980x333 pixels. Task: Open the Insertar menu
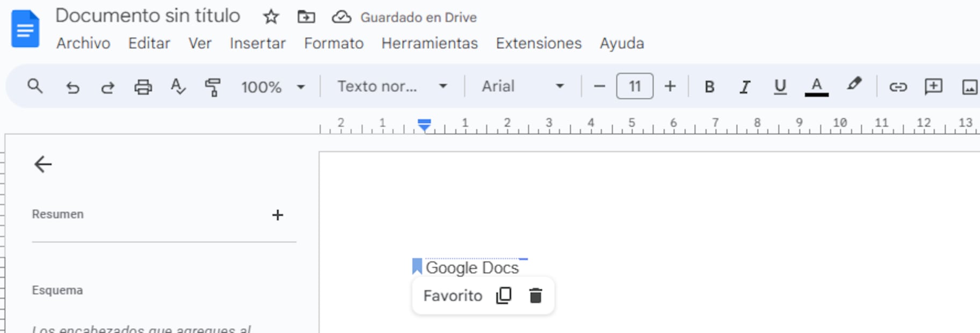point(257,44)
